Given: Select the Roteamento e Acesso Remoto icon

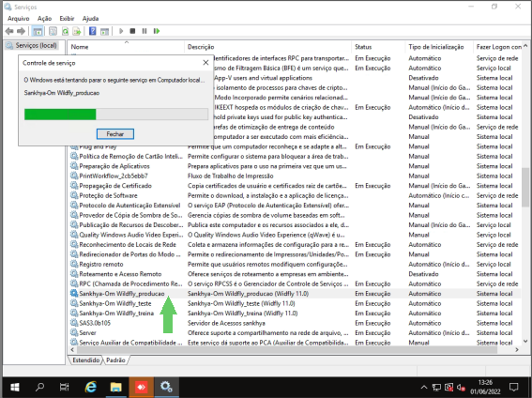Looking at the screenshot, I should pos(74,274).
